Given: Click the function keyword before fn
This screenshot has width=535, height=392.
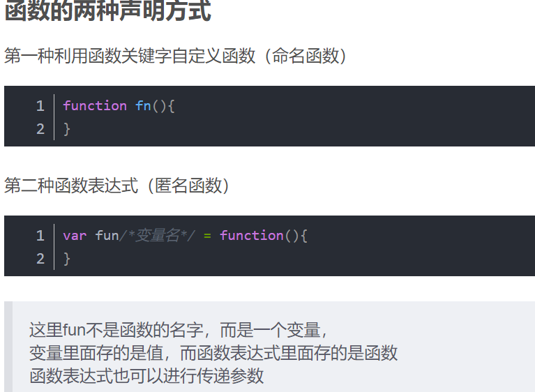Looking at the screenshot, I should pos(95,106).
